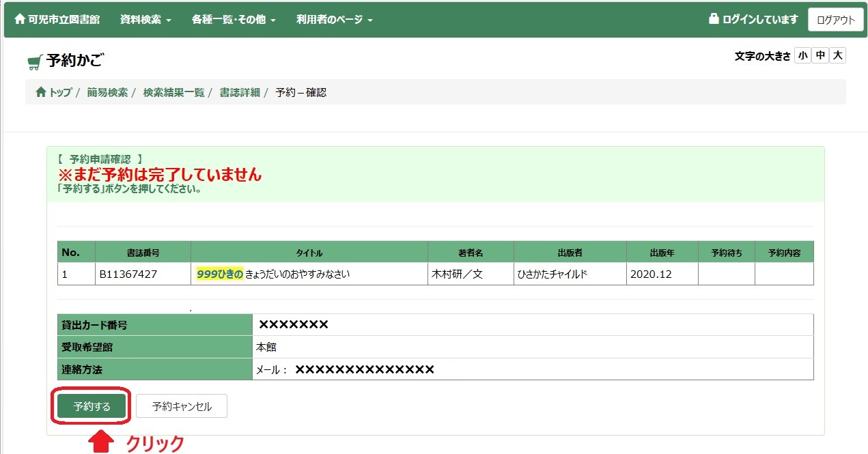Go back to 書誌詳細 breadcrumb link
The image size is (868, 454).
pyautogui.click(x=240, y=92)
